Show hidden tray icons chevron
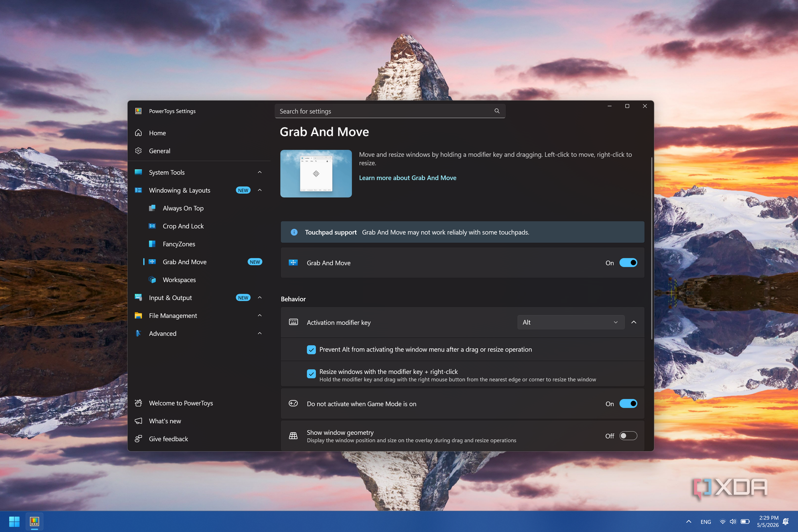This screenshot has height=532, width=798. tap(689, 522)
